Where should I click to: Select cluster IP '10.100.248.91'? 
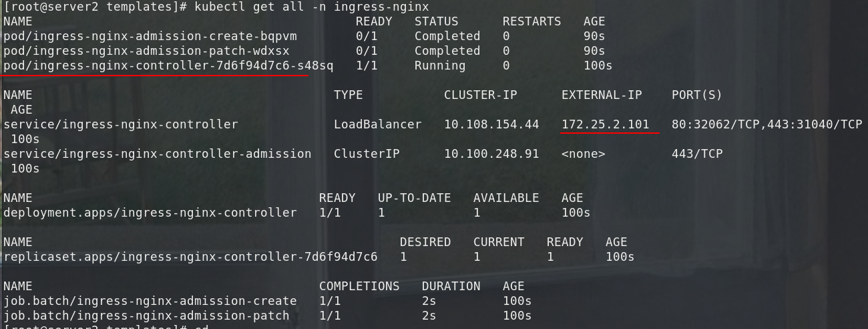click(491, 154)
